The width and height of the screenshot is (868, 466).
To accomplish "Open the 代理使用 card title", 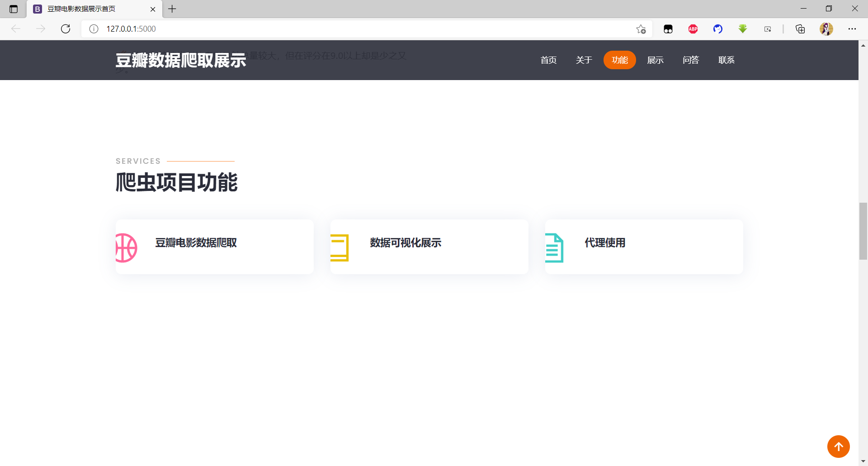I will tap(605, 243).
